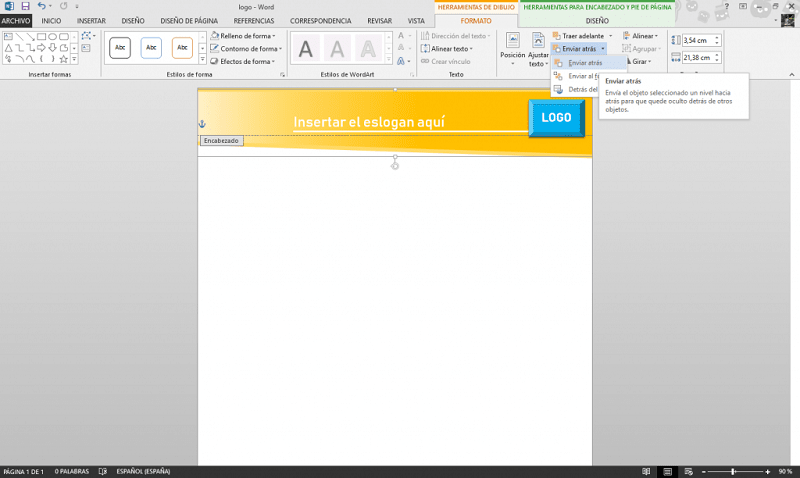Open the Estilos de forma dialog launcher
The width and height of the screenshot is (800, 478).
tap(282, 74)
